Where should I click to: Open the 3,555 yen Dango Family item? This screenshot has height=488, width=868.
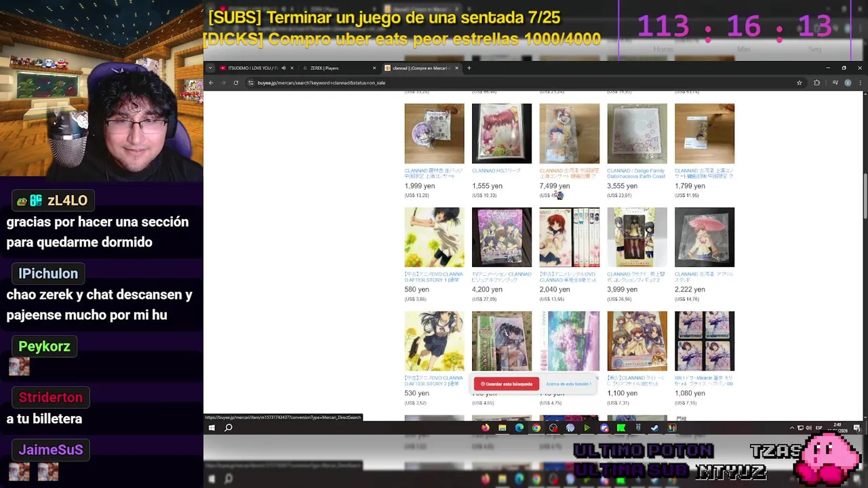tap(637, 134)
